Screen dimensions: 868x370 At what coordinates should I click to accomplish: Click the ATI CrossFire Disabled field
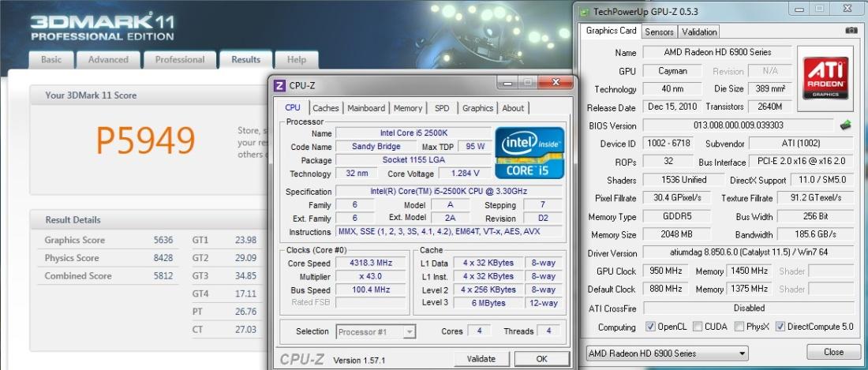[x=748, y=308]
